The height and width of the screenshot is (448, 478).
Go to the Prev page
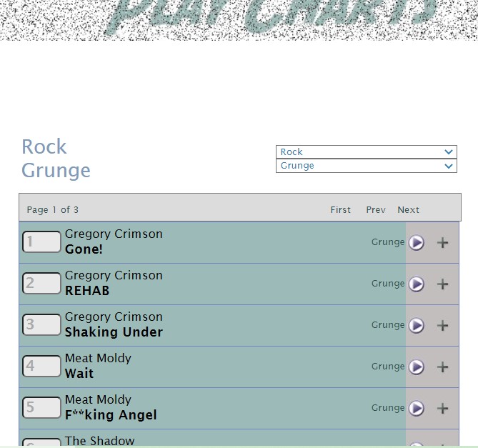coord(376,210)
